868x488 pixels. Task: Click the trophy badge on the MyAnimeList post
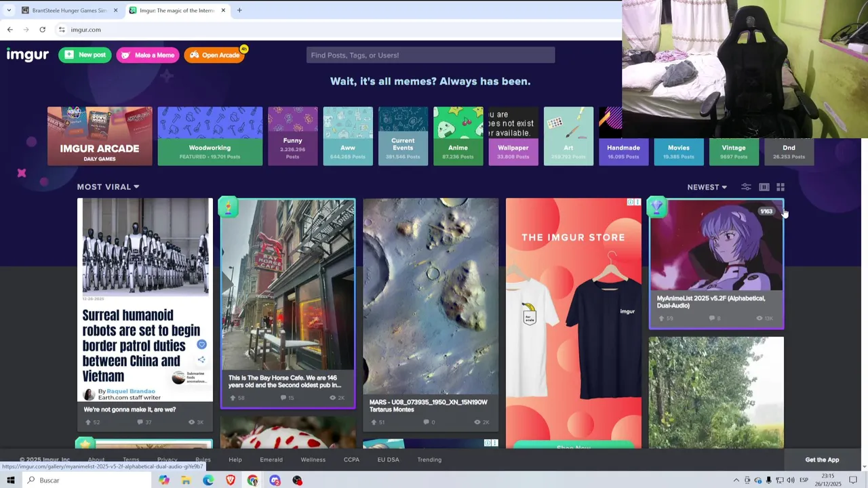tap(657, 206)
